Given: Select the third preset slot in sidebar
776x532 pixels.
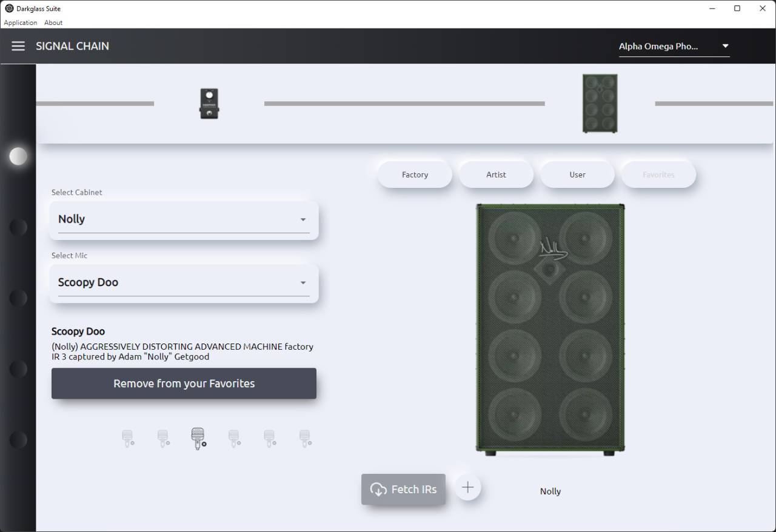Looking at the screenshot, I should [x=18, y=298].
